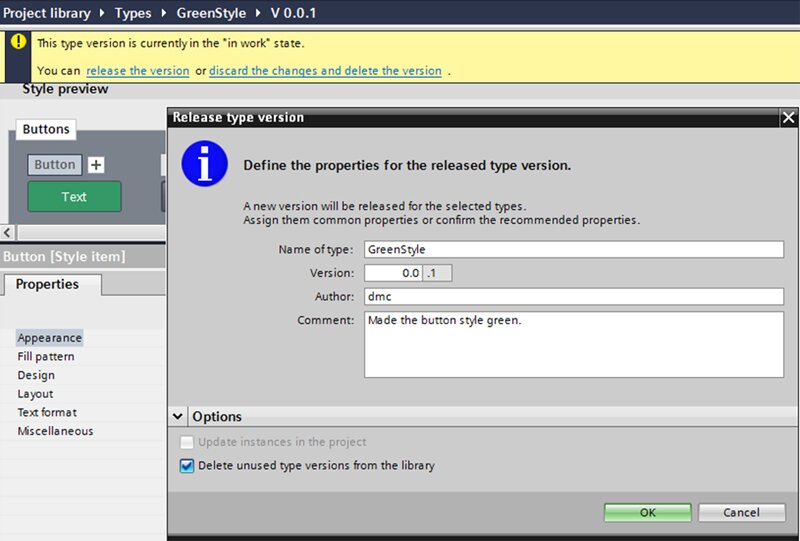Select Design in the properties list
Screen dimensions: 800x541
(36, 375)
